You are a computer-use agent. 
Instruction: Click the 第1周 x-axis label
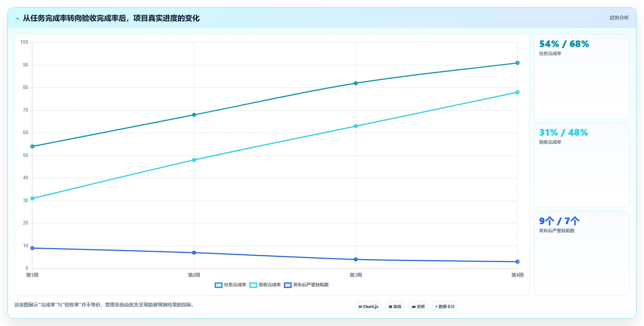coord(32,275)
